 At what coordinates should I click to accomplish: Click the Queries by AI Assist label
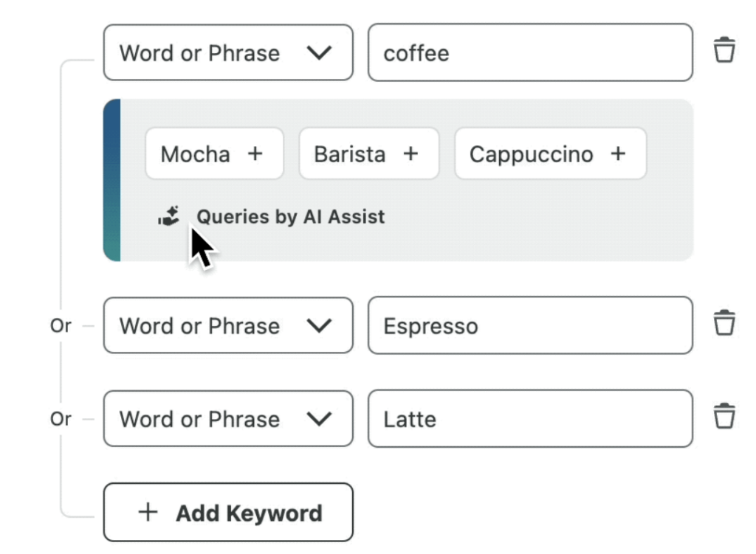click(290, 216)
